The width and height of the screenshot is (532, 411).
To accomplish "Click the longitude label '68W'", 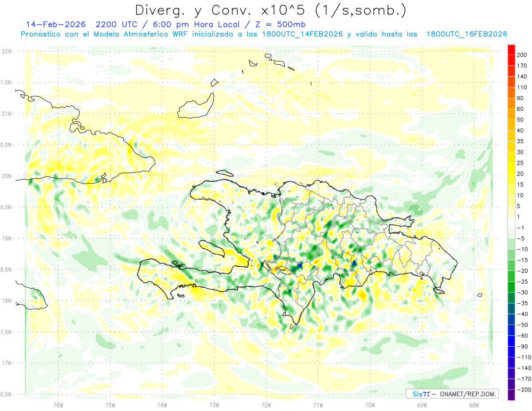I will tap(474, 405).
